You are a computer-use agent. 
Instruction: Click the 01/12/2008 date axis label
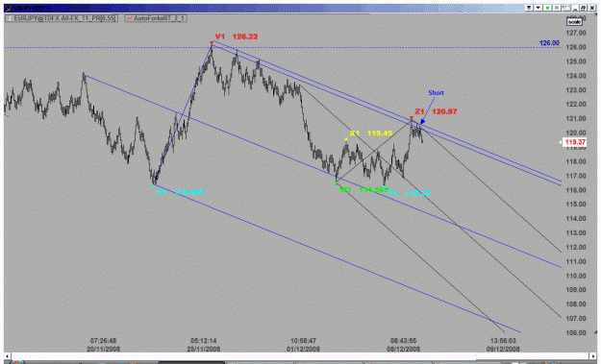[x=303, y=349]
